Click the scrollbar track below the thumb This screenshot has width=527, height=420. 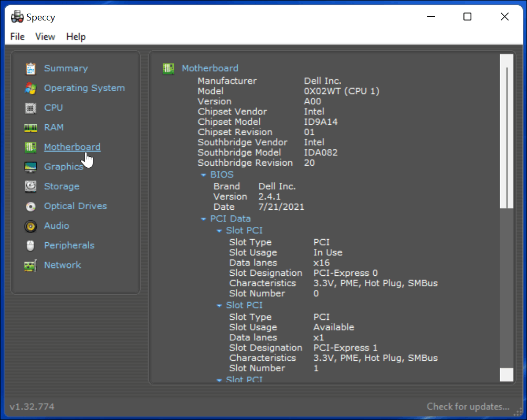(507, 288)
